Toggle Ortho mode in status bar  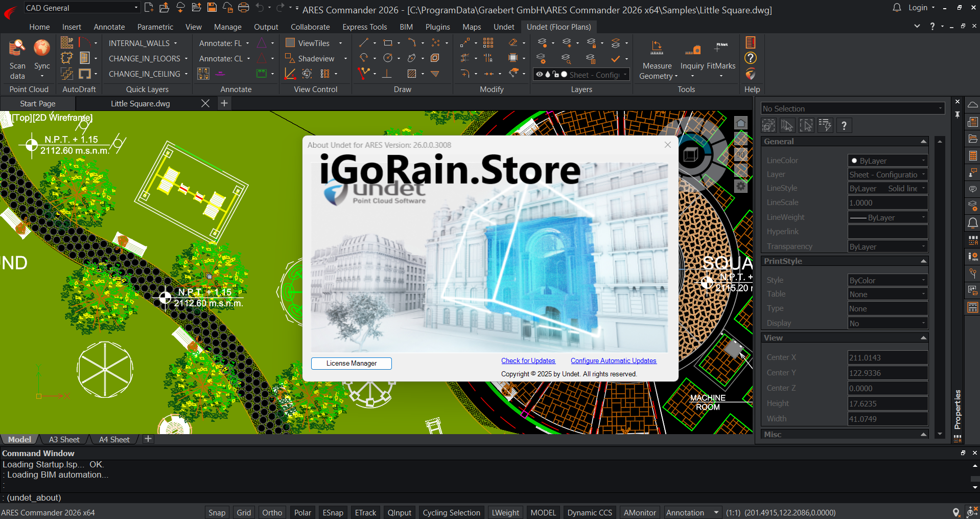[272, 512]
